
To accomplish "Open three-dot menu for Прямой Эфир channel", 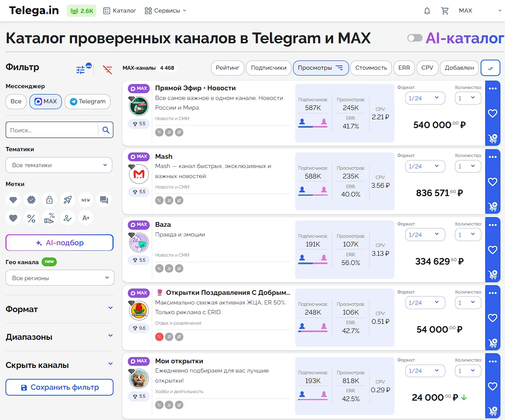I will tap(492, 88).
